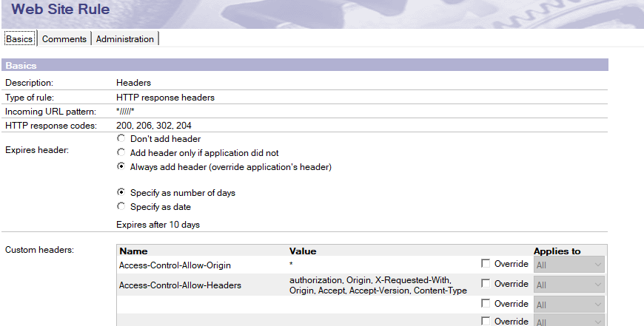Switch to the Basics tab
The height and width of the screenshot is (326, 644).
tap(19, 39)
